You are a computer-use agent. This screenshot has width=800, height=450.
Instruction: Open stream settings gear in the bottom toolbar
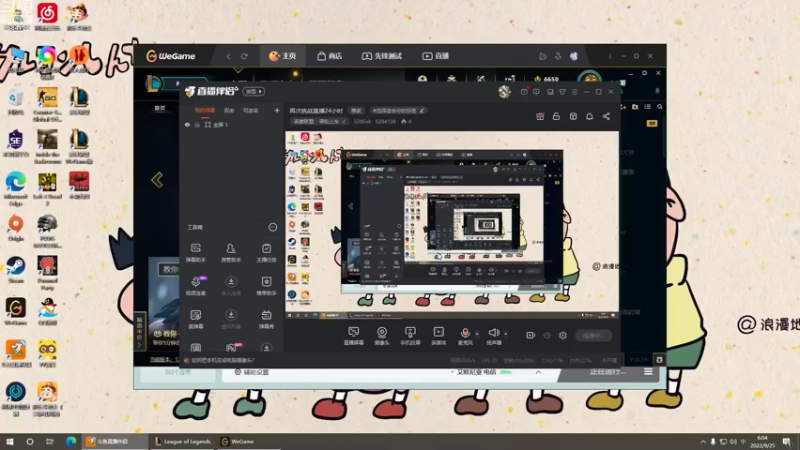[x=563, y=335]
